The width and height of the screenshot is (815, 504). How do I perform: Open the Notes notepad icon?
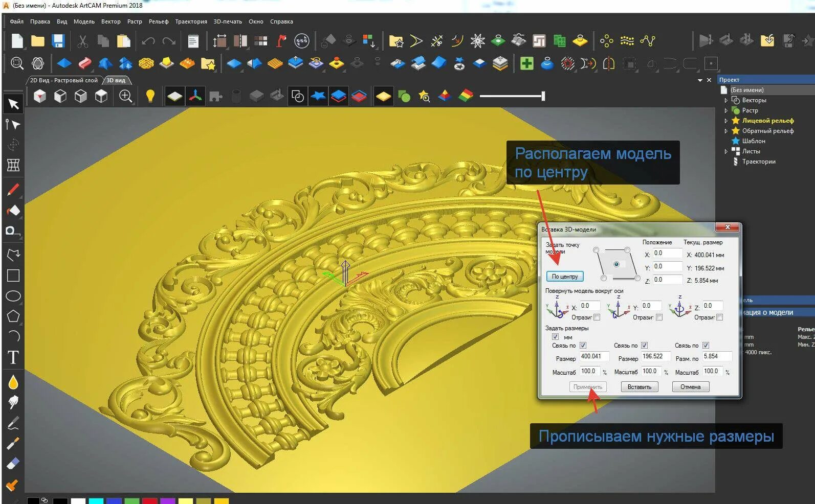coord(193,41)
